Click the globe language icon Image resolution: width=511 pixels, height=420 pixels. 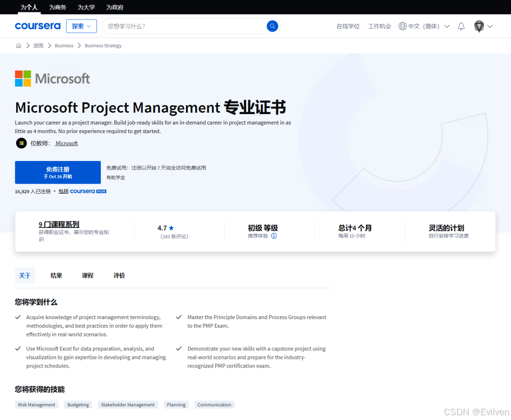tap(403, 26)
